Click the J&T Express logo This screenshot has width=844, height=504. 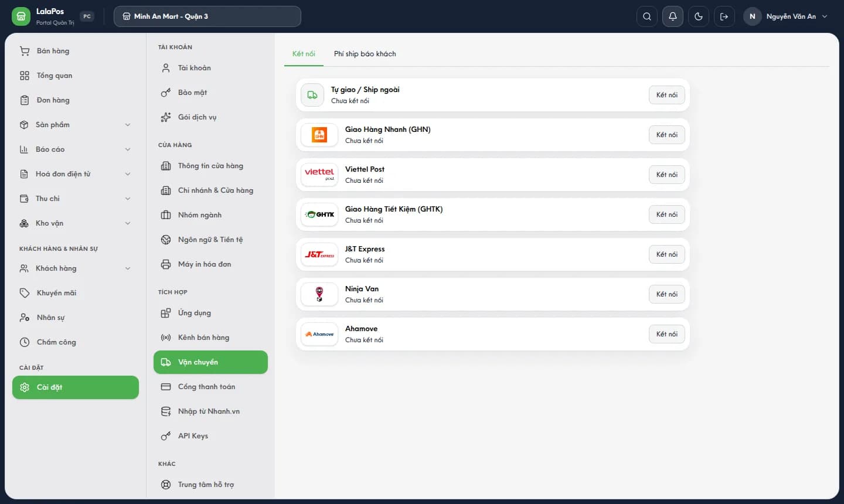coord(319,254)
